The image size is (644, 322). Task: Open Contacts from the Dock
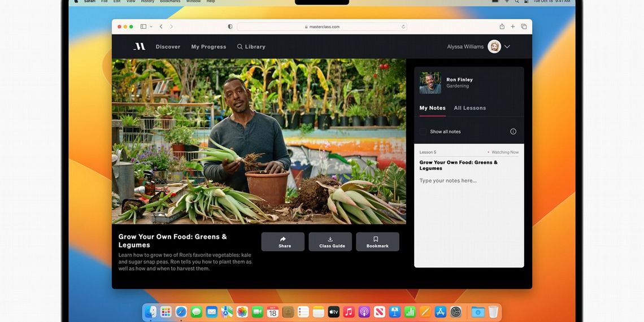[288, 312]
